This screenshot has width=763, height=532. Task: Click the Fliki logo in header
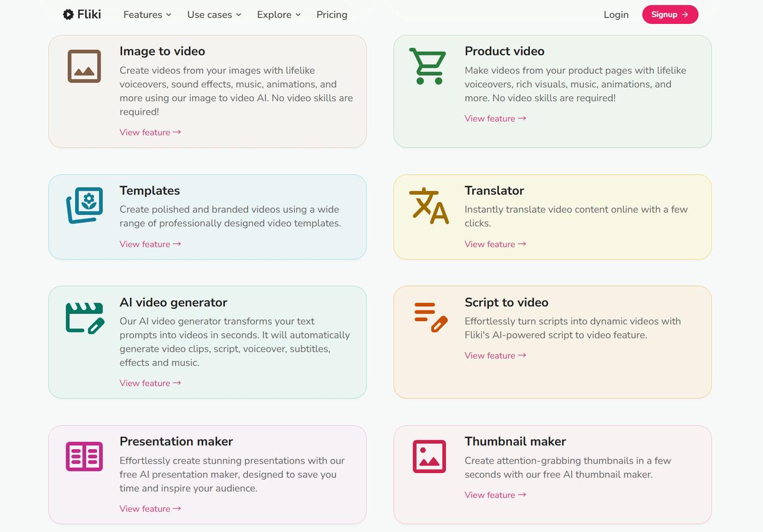click(82, 14)
